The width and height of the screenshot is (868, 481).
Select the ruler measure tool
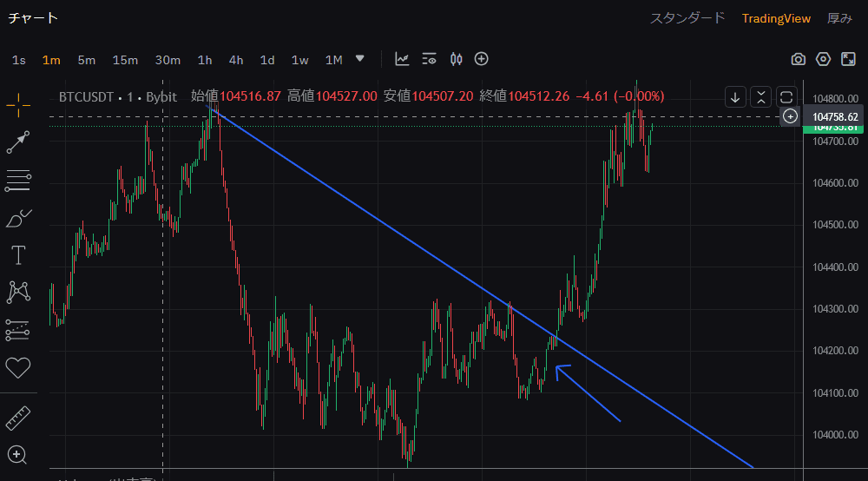point(18,418)
